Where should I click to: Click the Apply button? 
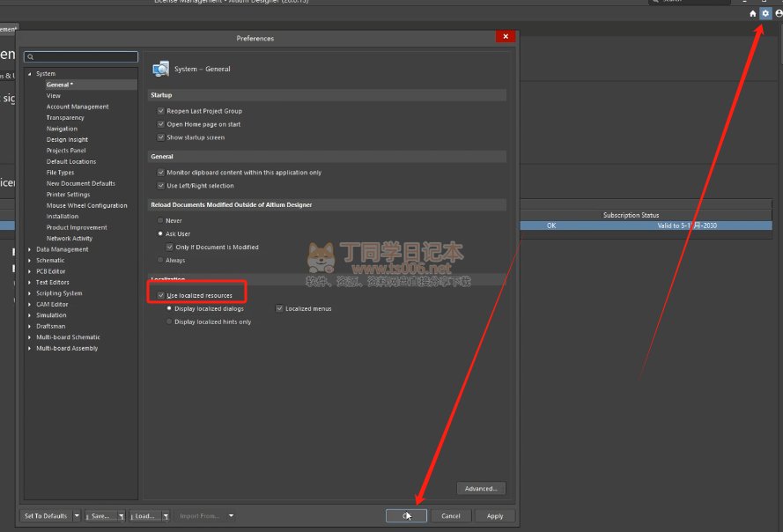[x=495, y=515]
